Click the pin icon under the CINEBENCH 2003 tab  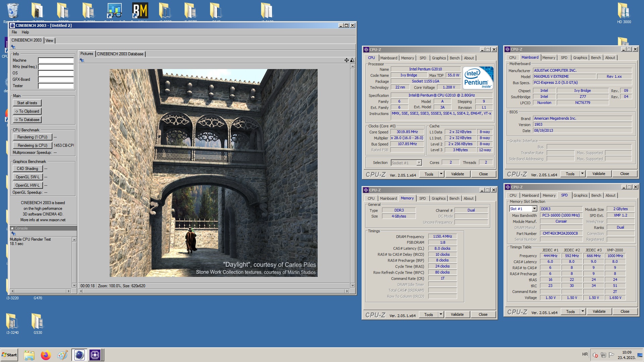pos(13,47)
